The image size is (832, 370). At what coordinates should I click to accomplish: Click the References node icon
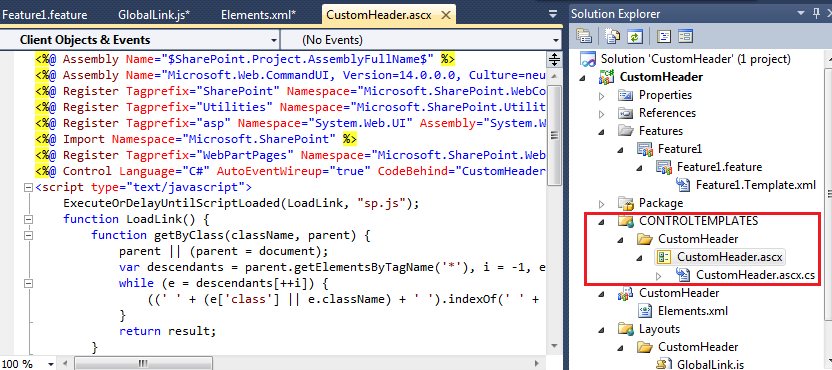pyautogui.click(x=626, y=113)
